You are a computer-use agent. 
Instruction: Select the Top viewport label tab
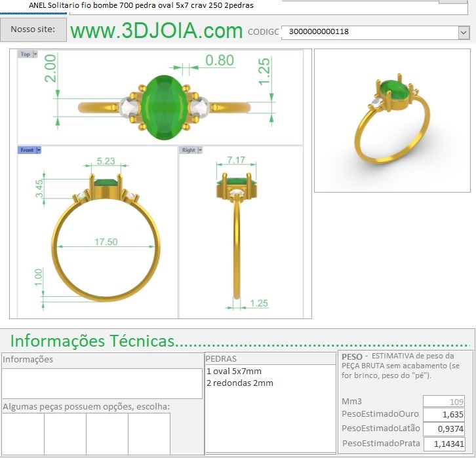coord(25,54)
